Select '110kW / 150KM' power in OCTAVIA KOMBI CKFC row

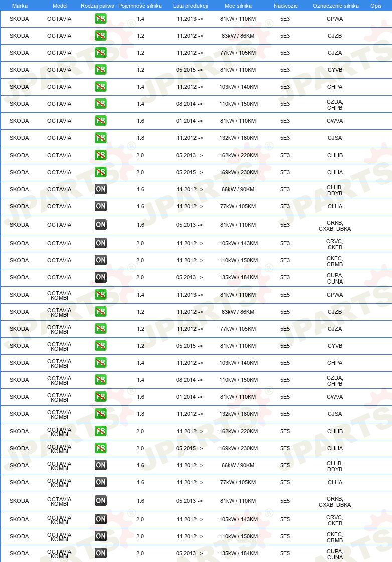[x=239, y=536]
